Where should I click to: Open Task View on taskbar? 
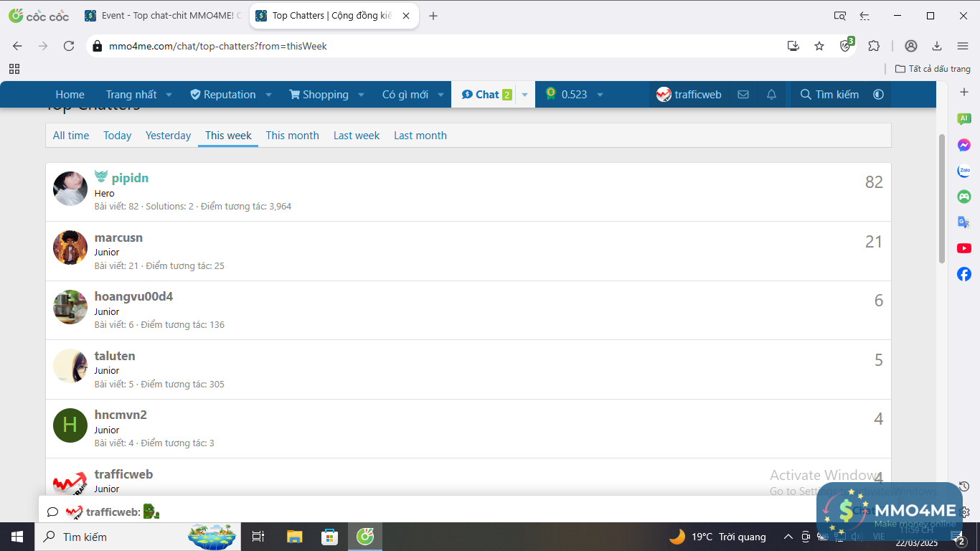click(259, 537)
